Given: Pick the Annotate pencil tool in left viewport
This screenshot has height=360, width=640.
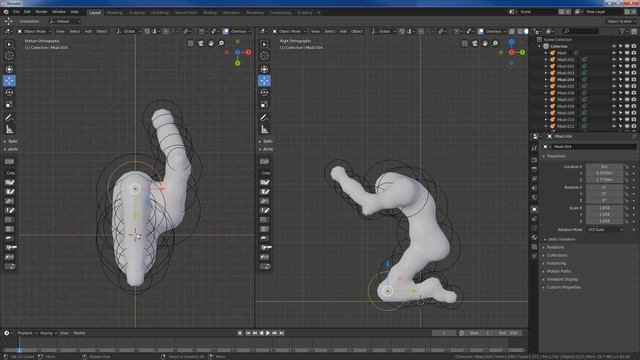Looking at the screenshot, I should tap(9, 118).
